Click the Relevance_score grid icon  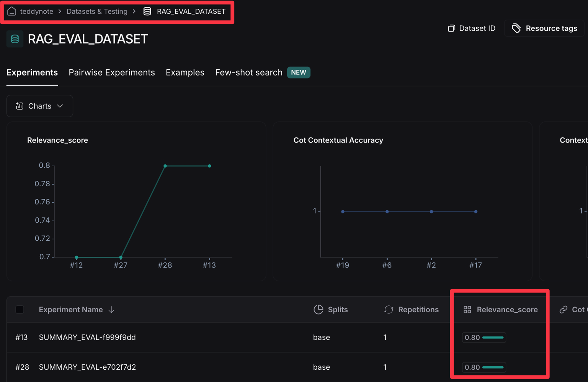tap(467, 310)
